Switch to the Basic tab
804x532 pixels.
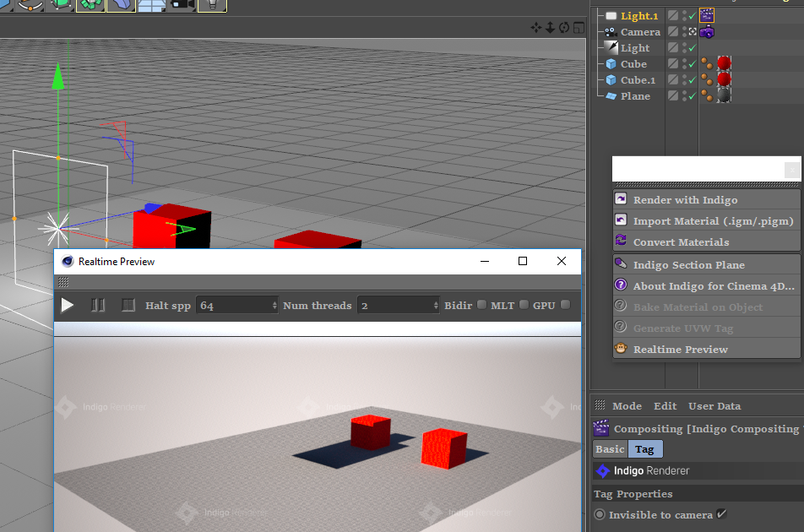click(x=610, y=449)
